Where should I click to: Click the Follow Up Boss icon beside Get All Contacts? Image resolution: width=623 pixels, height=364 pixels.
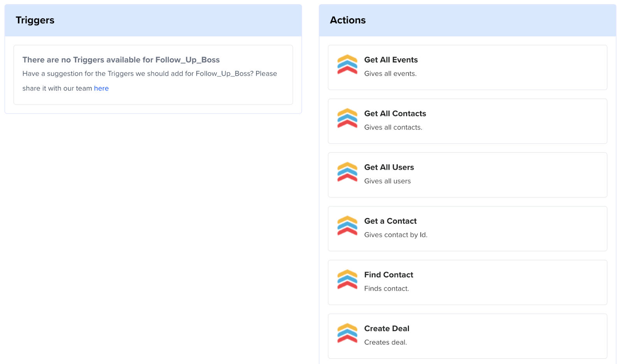click(347, 118)
